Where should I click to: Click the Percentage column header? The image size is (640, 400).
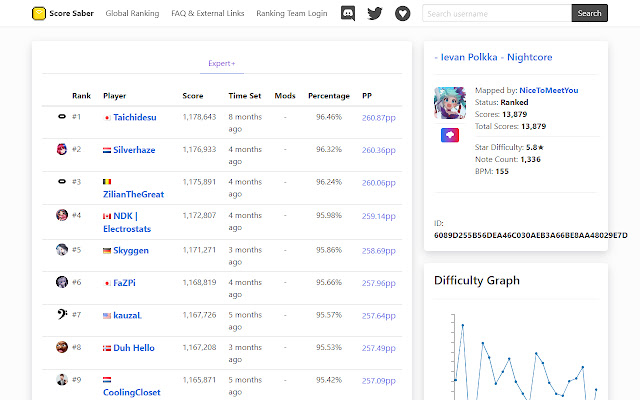(x=329, y=96)
